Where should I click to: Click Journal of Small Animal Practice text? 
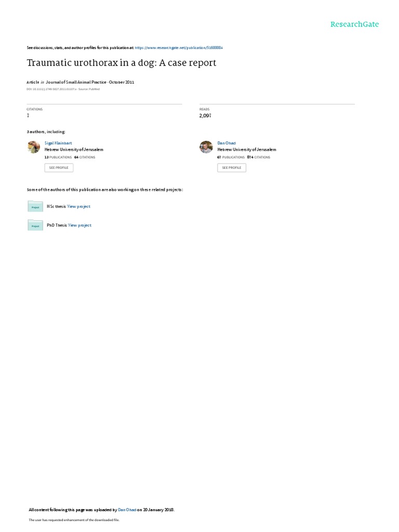click(76, 82)
